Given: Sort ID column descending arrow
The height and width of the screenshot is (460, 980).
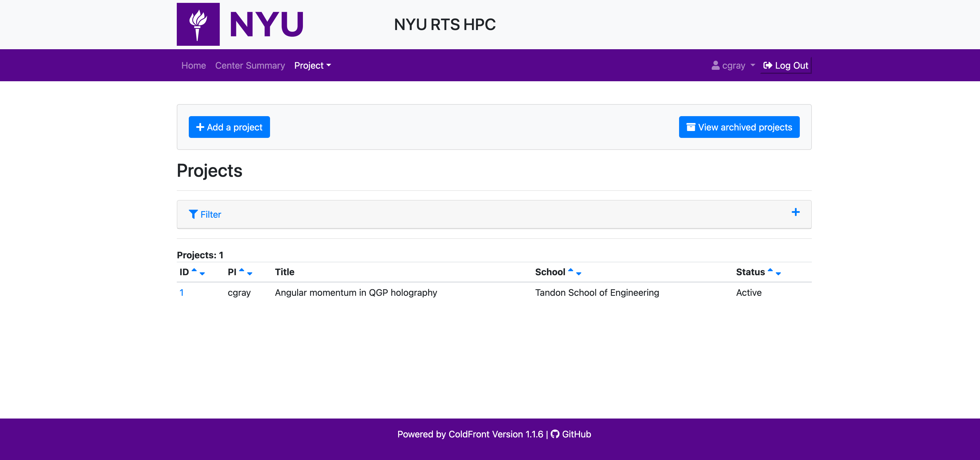Looking at the screenshot, I should (203, 274).
